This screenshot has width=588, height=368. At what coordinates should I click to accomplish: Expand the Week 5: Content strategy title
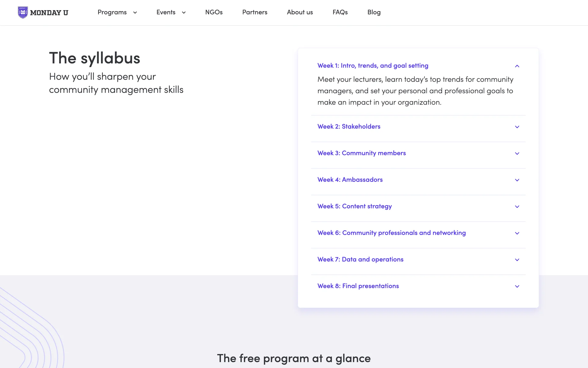pyautogui.click(x=354, y=206)
